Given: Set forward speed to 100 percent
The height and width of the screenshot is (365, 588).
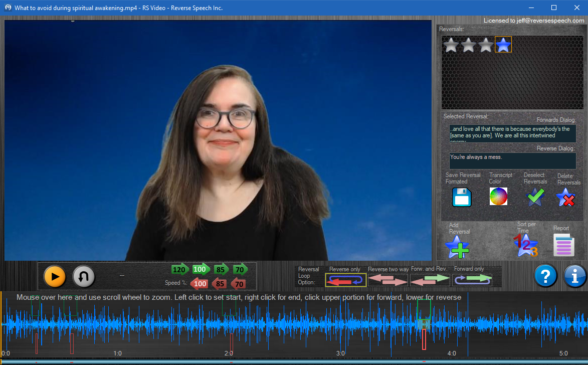Looking at the screenshot, I should [x=200, y=269].
